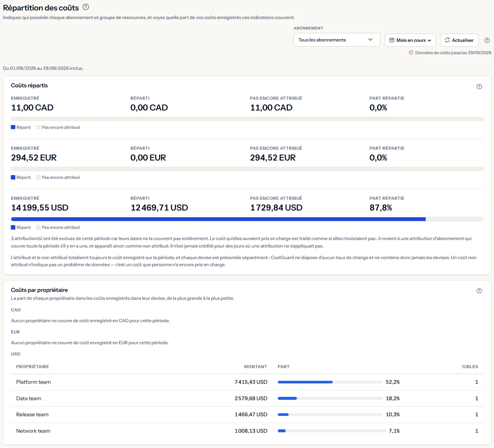Click the 87,8% allocated share value

381,208
